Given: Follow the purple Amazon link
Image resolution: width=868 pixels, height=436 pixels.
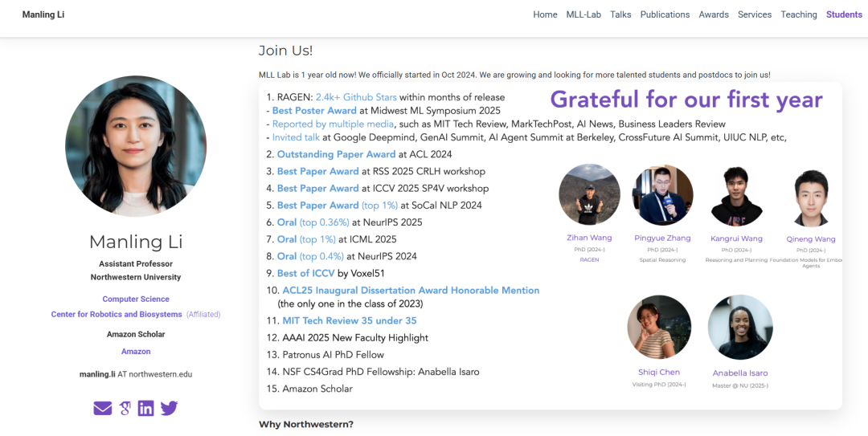Looking at the screenshot, I should pyautogui.click(x=136, y=352).
